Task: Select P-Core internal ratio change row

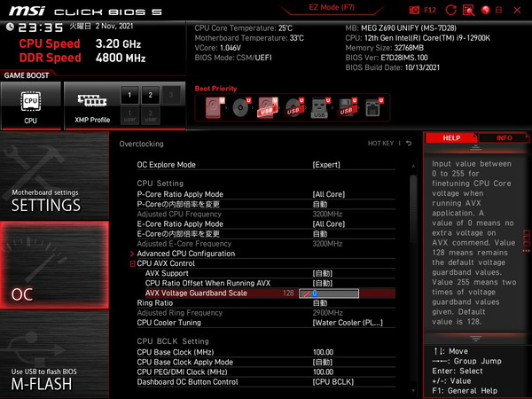Action: tap(266, 204)
